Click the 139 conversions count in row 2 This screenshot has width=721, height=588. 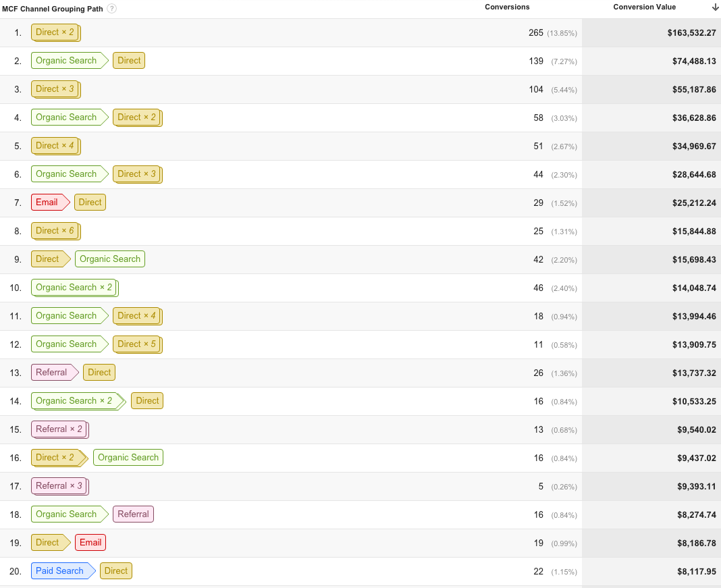536,61
